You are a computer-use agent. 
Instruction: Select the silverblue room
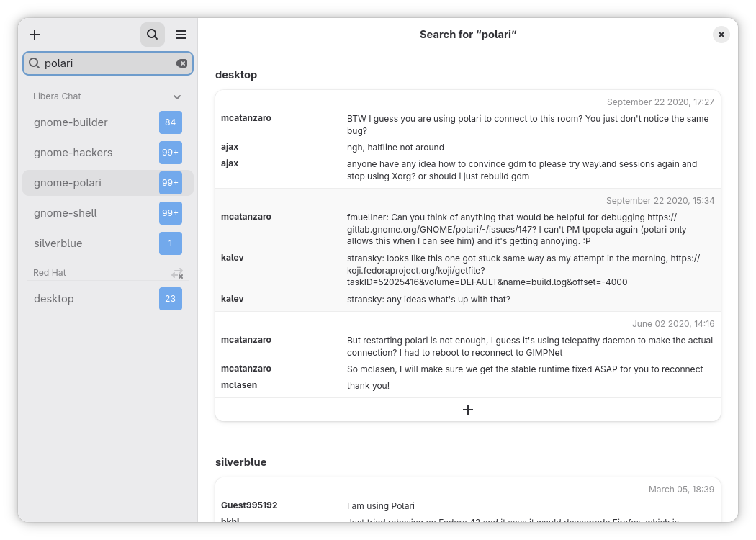pyautogui.click(x=58, y=243)
